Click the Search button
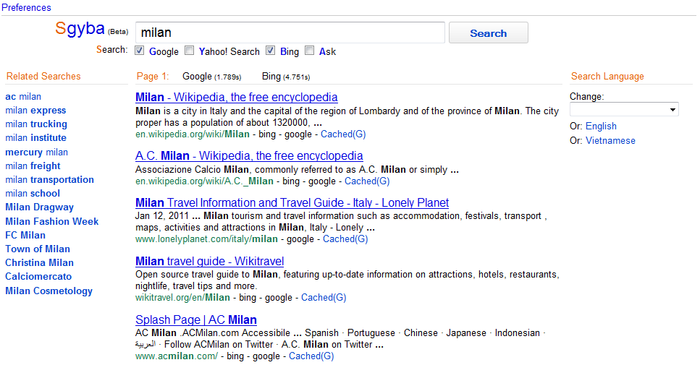 point(488,33)
